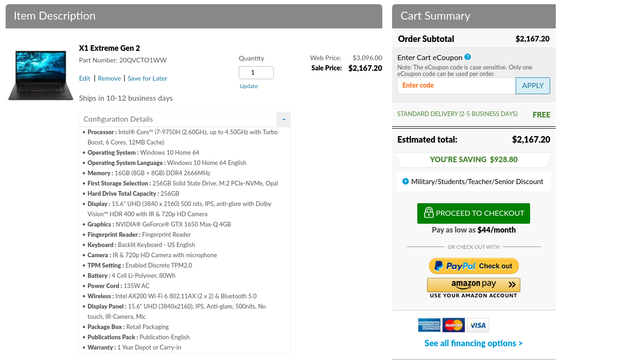The image size is (635, 364).
Task: Pay using the Amazon Pay button
Action: (x=473, y=284)
